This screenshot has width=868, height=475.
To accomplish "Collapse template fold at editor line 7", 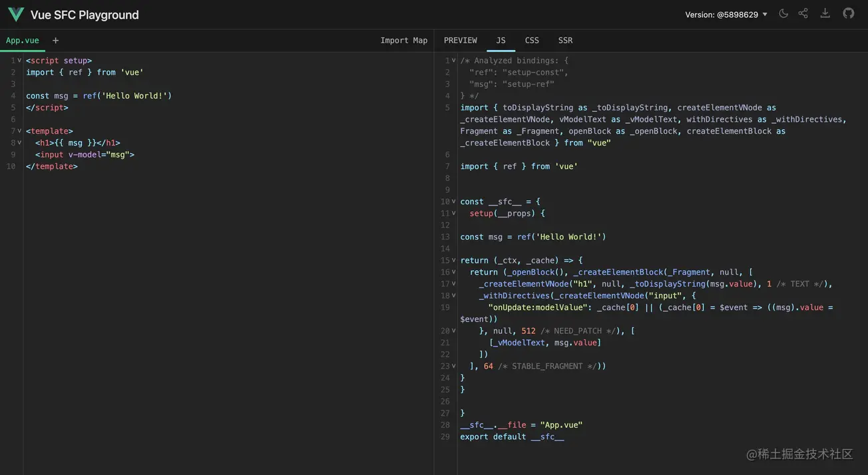I will (19, 131).
